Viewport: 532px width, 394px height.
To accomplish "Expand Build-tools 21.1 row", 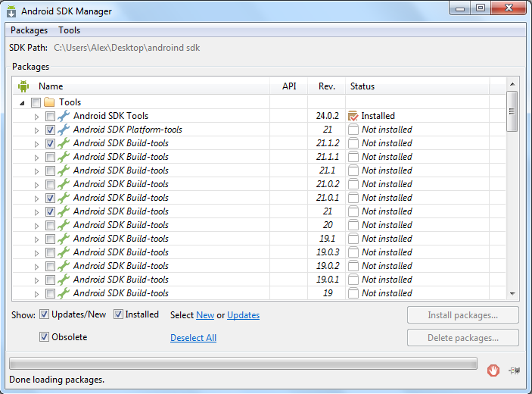I will (36, 171).
